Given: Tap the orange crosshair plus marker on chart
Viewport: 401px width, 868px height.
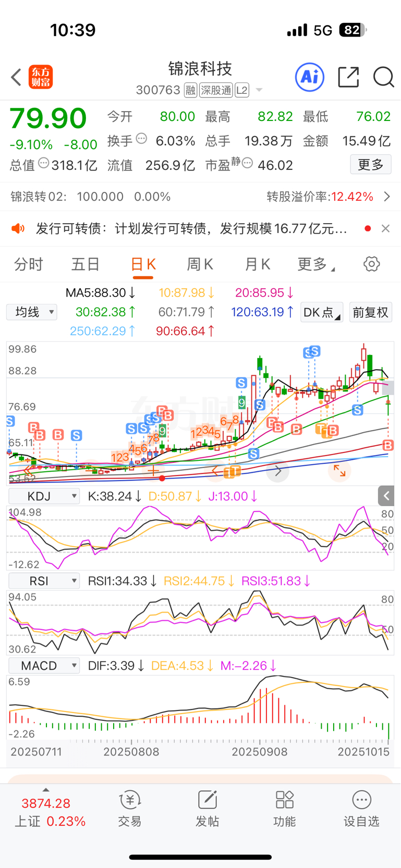Looking at the screenshot, I should 153,471.
